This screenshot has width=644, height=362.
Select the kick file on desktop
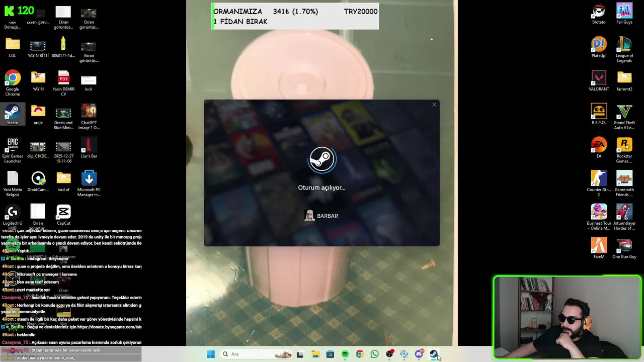point(89,83)
